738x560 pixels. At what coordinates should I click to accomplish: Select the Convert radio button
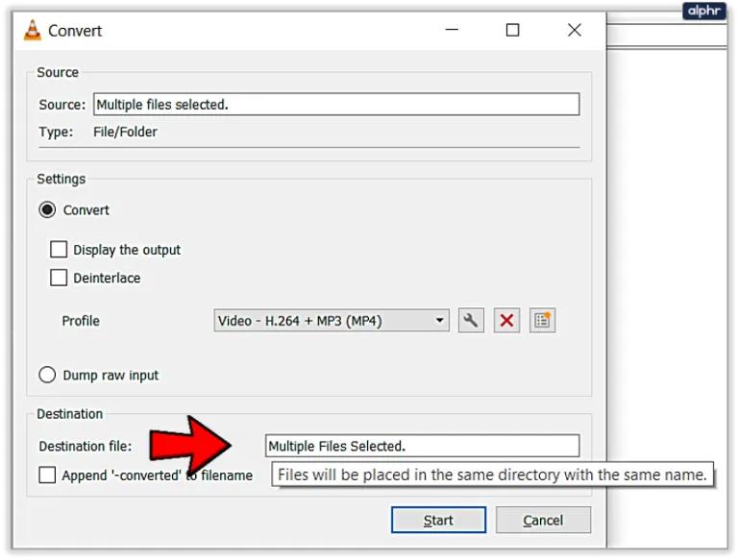47,210
